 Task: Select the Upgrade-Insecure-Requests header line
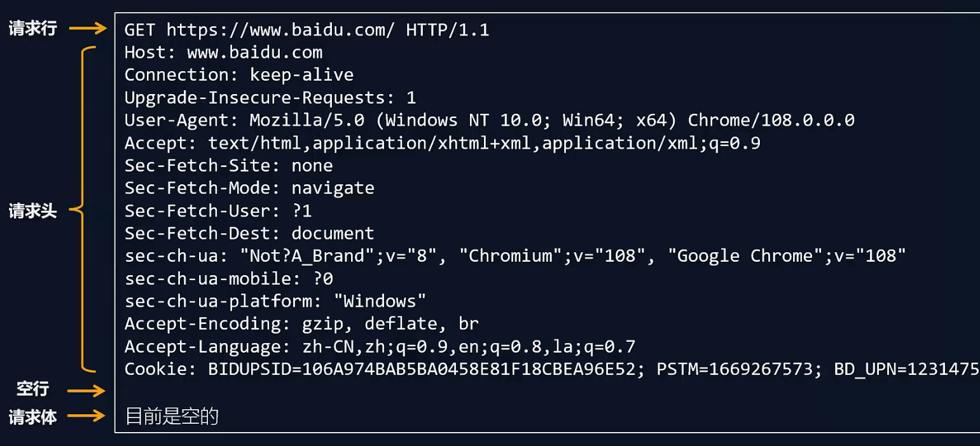pos(270,98)
